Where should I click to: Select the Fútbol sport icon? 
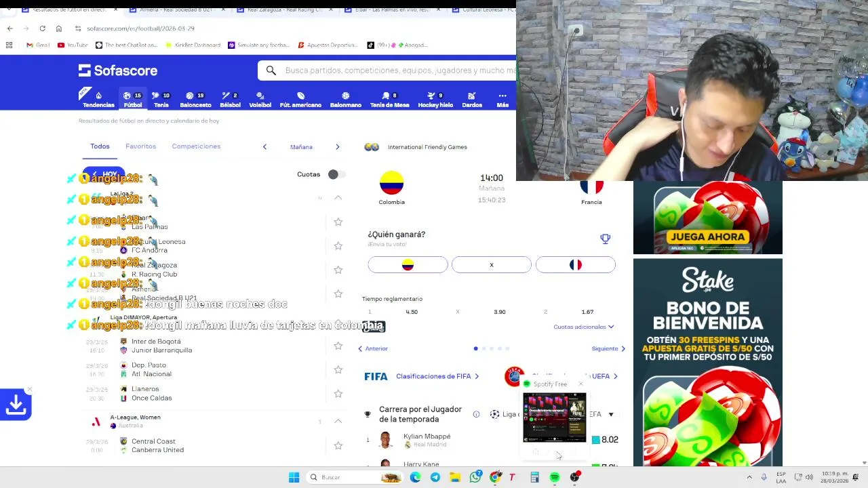pos(133,100)
